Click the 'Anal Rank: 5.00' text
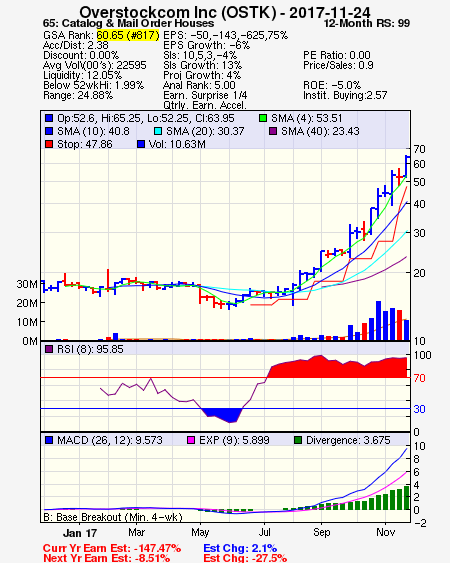450x563 pixels. pos(199,85)
